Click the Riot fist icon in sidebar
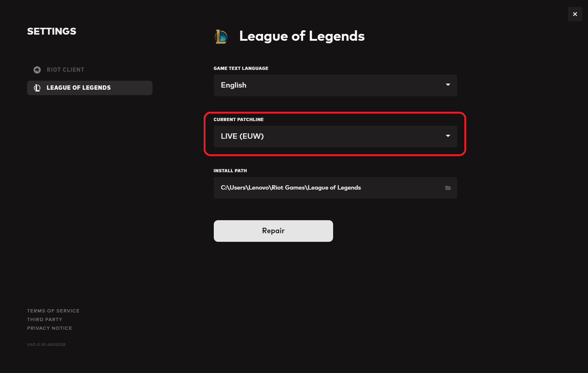 [x=37, y=70]
